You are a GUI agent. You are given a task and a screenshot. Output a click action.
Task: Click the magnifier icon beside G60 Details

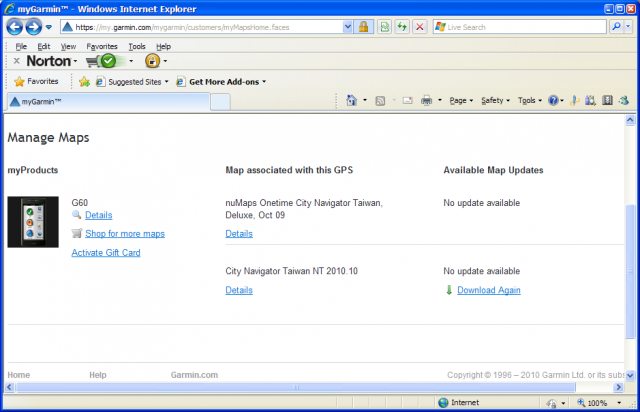pyautogui.click(x=76, y=214)
